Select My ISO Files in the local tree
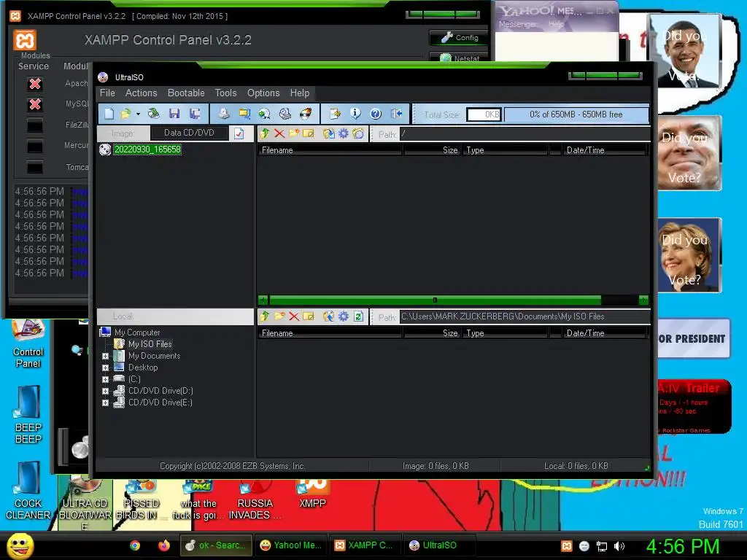The image size is (747, 560). pyautogui.click(x=150, y=344)
